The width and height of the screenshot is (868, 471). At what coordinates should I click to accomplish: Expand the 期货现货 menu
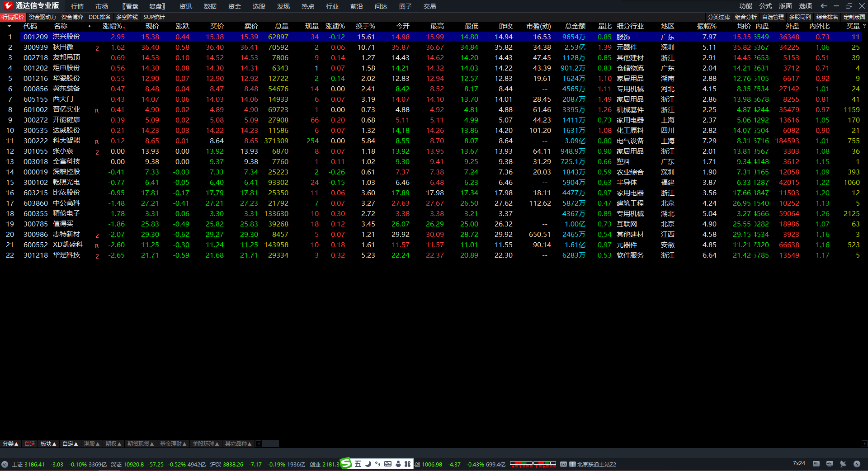[141, 444]
